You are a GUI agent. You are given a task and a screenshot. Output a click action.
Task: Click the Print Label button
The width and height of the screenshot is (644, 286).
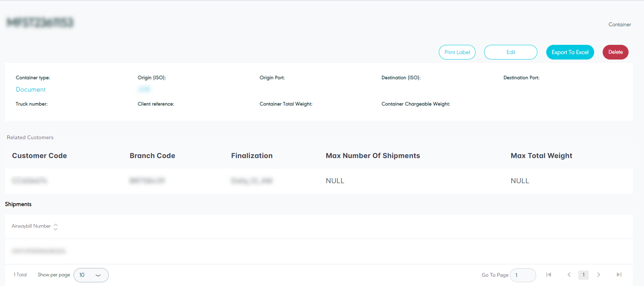click(x=457, y=52)
